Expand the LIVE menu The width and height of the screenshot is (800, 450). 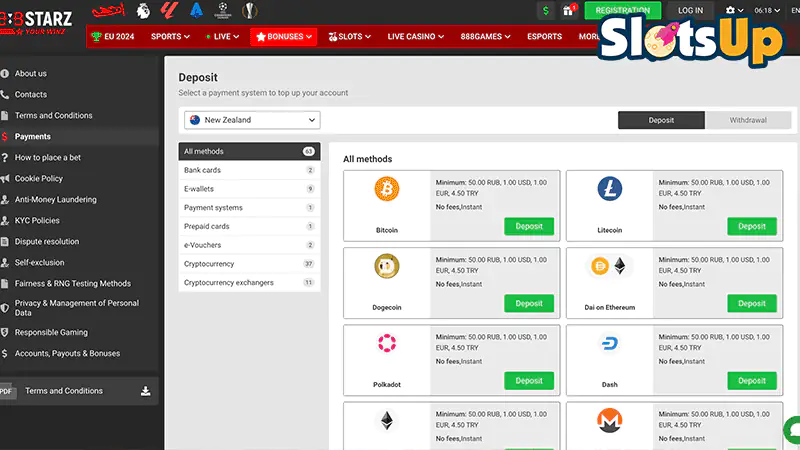tap(222, 37)
